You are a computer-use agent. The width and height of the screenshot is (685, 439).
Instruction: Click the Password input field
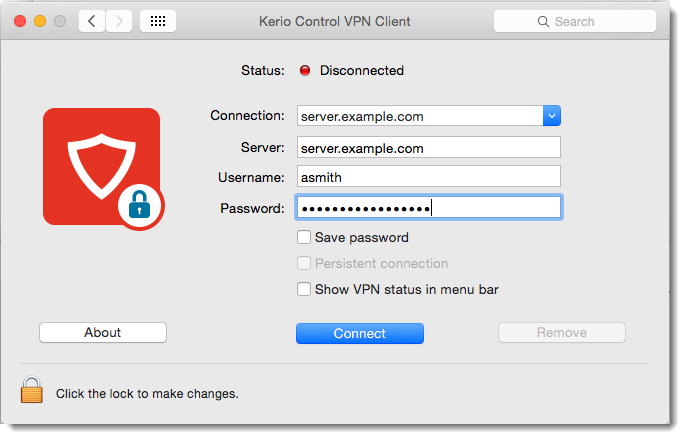click(x=429, y=207)
